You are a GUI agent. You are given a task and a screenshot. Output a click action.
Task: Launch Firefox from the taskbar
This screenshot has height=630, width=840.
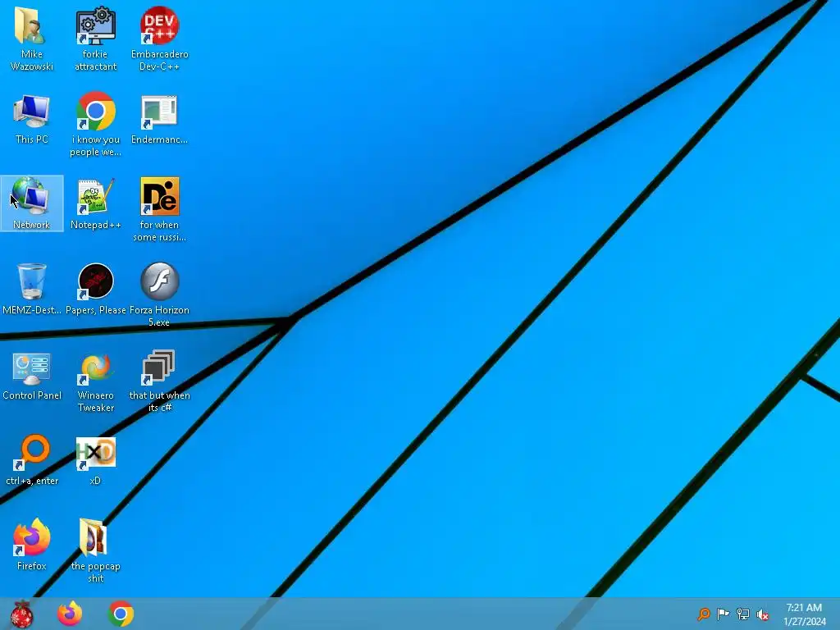click(x=71, y=614)
